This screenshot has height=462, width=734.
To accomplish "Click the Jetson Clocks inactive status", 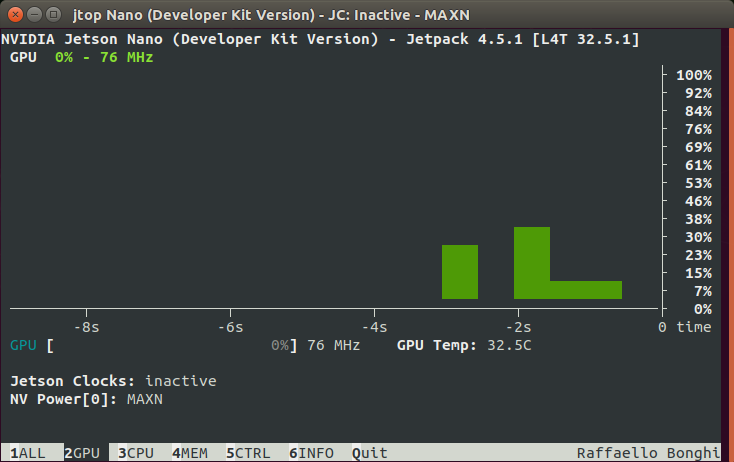I will [x=181, y=381].
